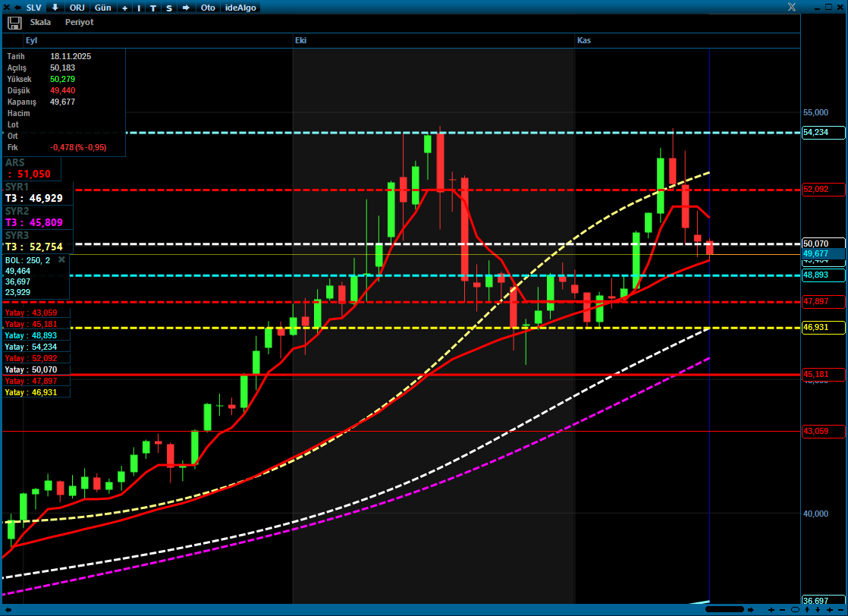Image resolution: width=848 pixels, height=616 pixels.
Task: Click the Frk -0,478 (% -0,95) value
Action: click(x=78, y=147)
